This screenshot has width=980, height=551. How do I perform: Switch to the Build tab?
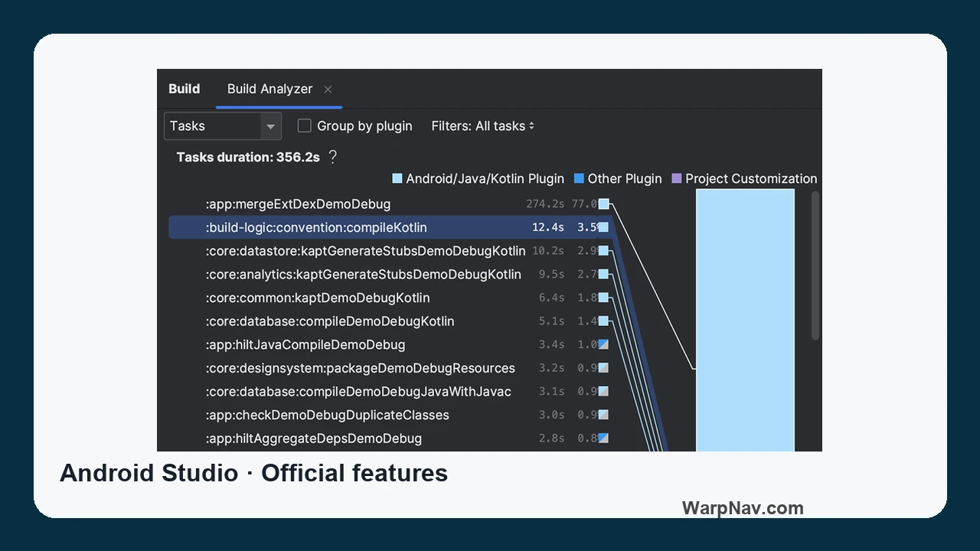click(x=184, y=89)
